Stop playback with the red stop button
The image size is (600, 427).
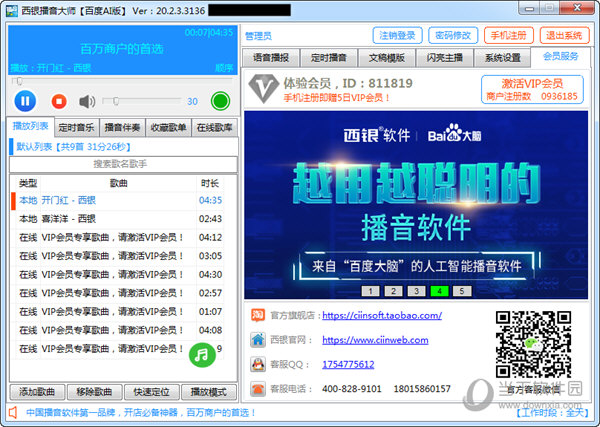(59, 101)
